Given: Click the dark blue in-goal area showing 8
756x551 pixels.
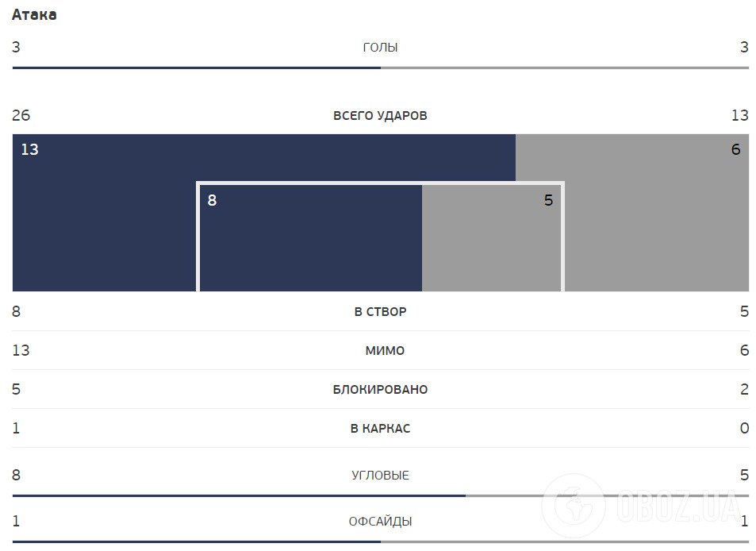Looking at the screenshot, I should pyautogui.click(x=309, y=238).
